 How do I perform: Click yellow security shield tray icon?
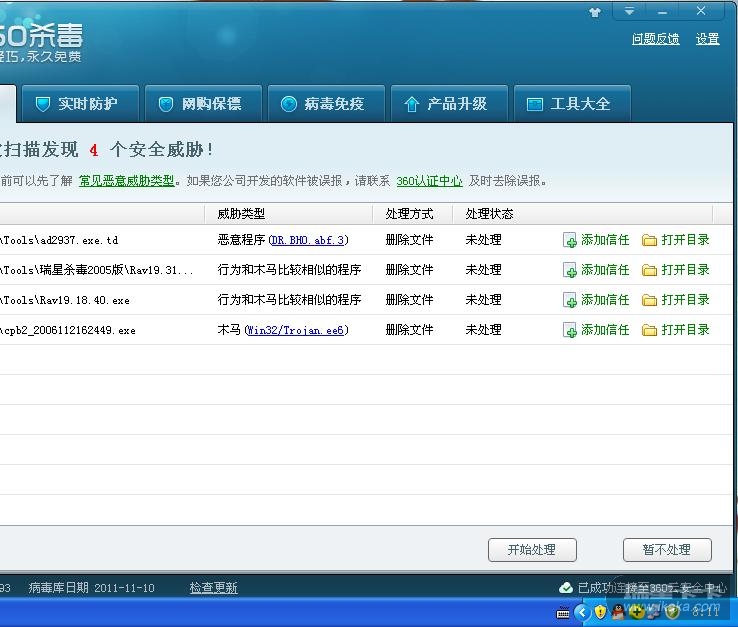(x=600, y=611)
